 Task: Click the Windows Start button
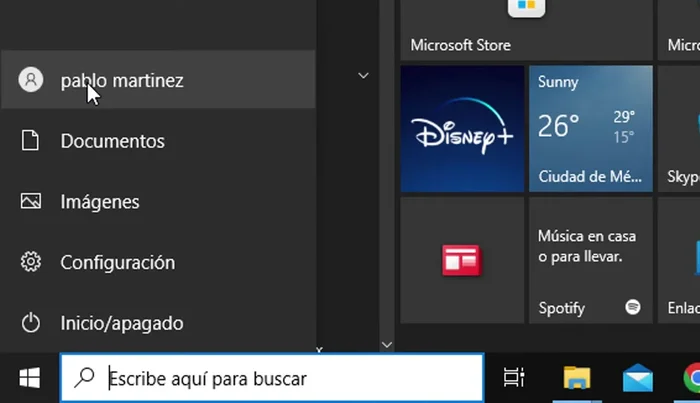coord(29,378)
